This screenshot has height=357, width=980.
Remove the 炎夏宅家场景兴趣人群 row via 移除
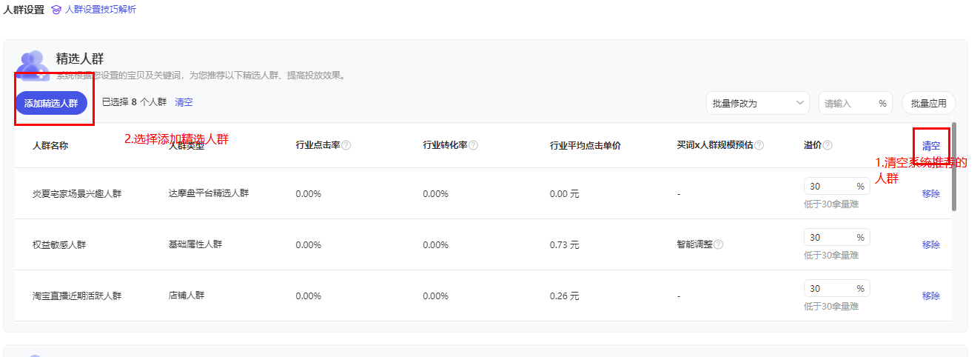click(x=930, y=194)
